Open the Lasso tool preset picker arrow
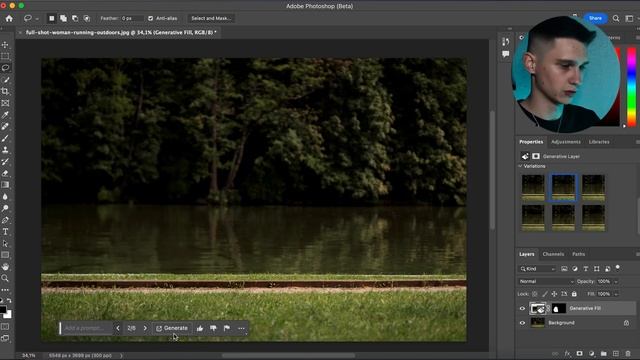The width and height of the screenshot is (640, 360). [x=37, y=18]
